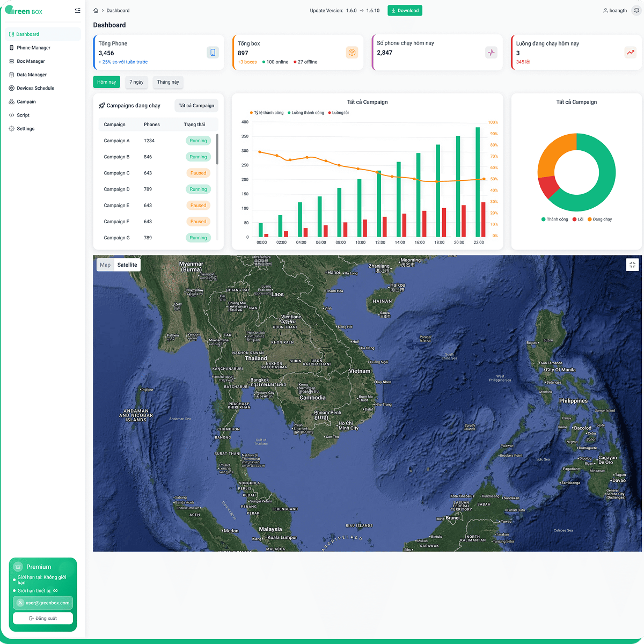
Task: Click the Download update button
Action: [x=405, y=10]
